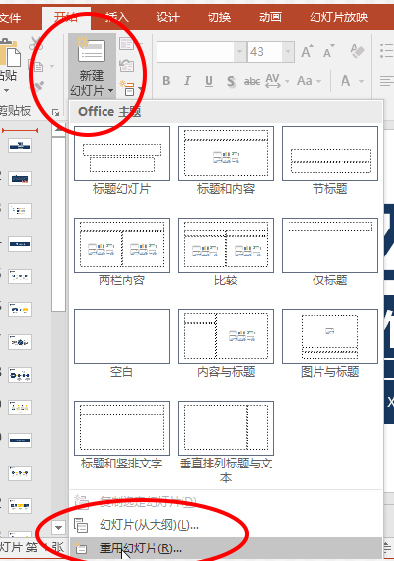Click the slide panel scroll down arrow
394x561 pixels.
(58, 527)
